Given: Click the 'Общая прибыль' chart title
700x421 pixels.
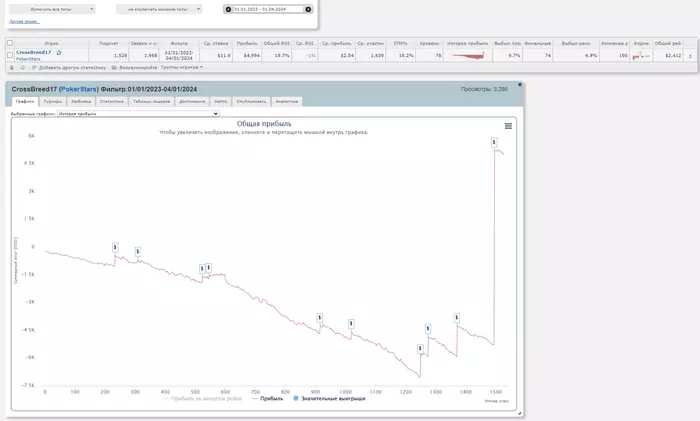Looking at the screenshot, I should pyautogui.click(x=264, y=124).
